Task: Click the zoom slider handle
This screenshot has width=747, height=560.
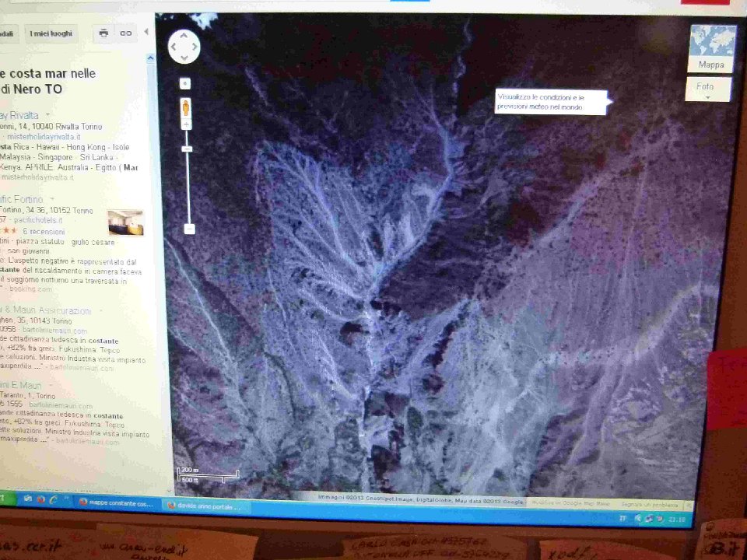Action: pos(188,149)
